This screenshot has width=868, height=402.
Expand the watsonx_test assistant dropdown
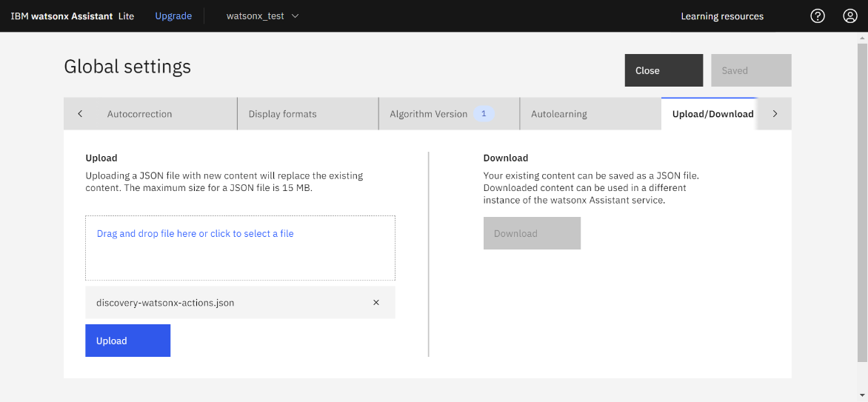[262, 16]
